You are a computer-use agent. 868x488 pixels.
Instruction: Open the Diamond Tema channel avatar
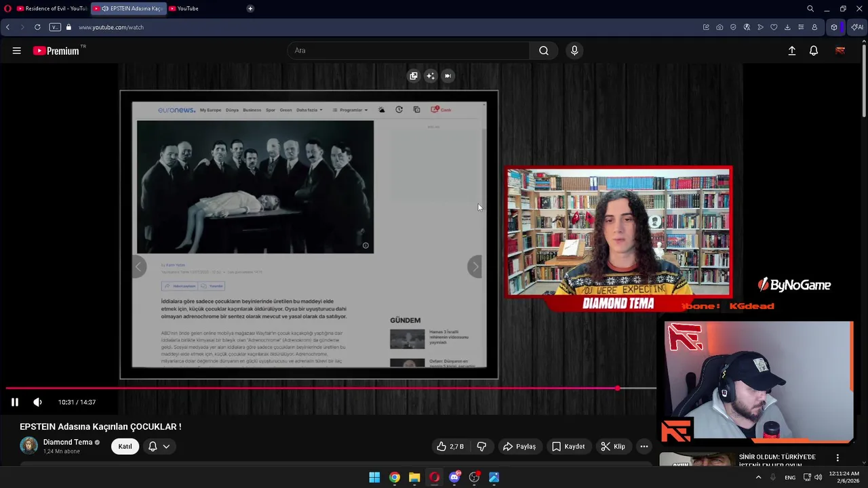(x=28, y=445)
